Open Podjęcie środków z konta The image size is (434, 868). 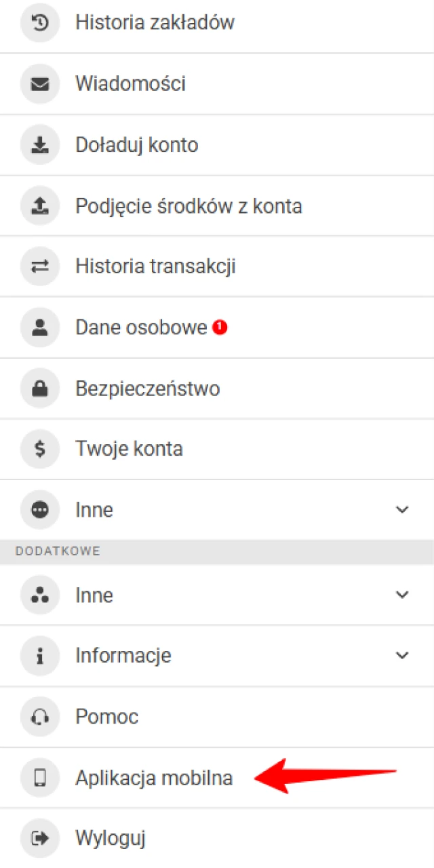tap(189, 205)
